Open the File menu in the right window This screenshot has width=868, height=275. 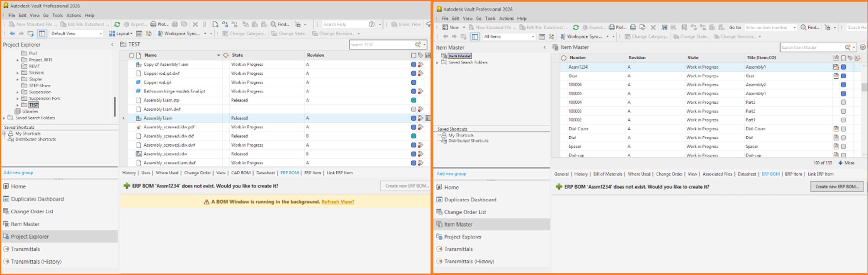pos(445,18)
